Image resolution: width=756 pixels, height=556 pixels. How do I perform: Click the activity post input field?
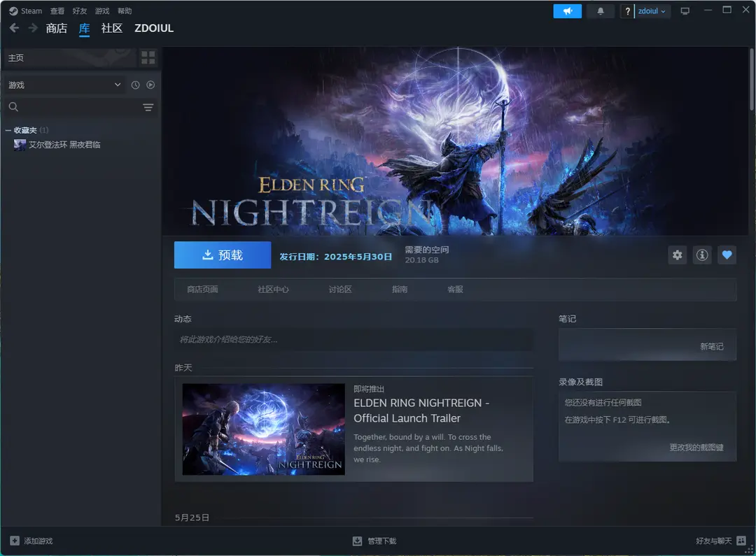354,340
